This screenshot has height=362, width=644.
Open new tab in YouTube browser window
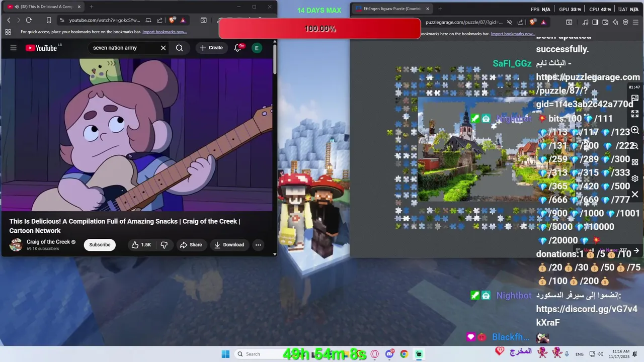pos(91,7)
